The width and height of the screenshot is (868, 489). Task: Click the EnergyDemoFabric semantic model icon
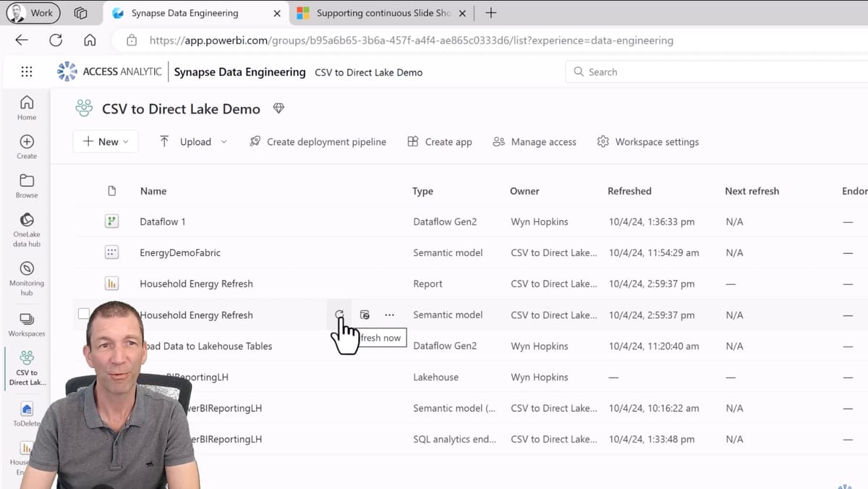pos(111,252)
